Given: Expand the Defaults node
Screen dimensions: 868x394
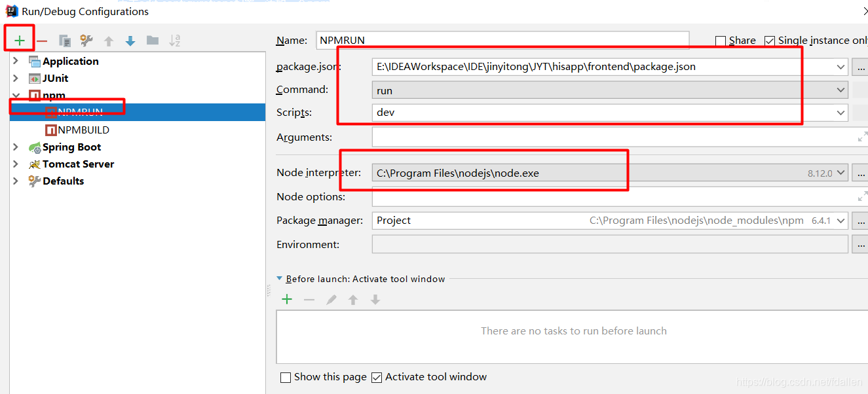Looking at the screenshot, I should (x=16, y=181).
